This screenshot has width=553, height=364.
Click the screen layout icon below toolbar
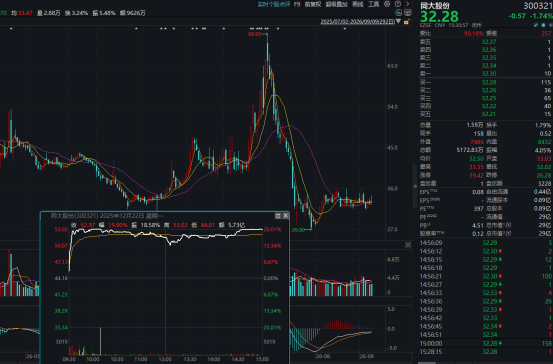tap(408, 13)
